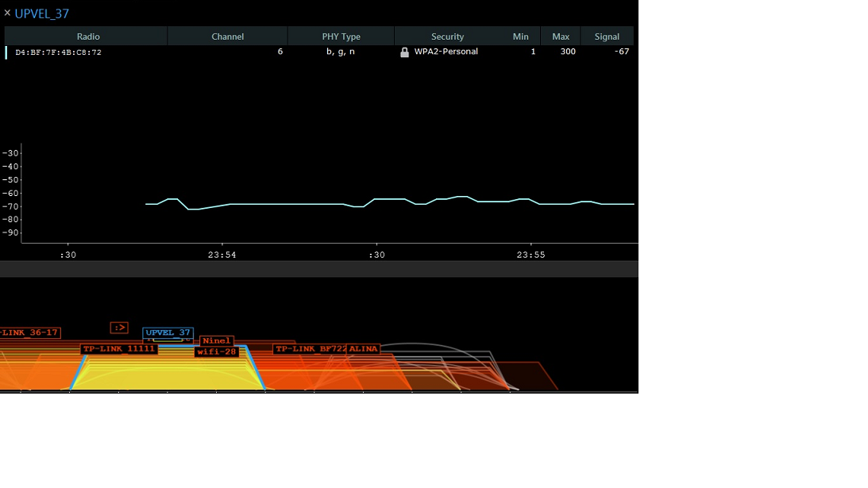
Task: Select the TP-LINK_11111 network label
Action: tap(119, 349)
